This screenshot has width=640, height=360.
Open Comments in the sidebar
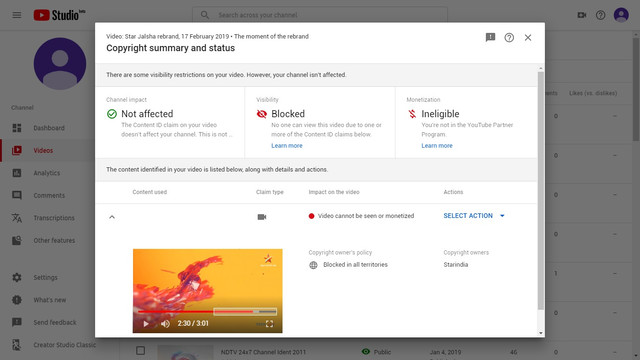coord(48,196)
